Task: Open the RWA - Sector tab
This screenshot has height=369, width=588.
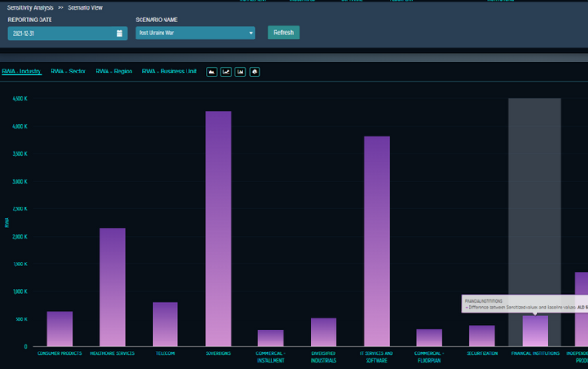Action: coord(69,72)
